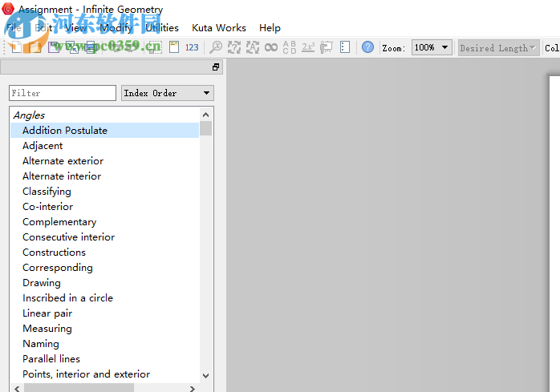Open the Edit menu

click(x=43, y=28)
